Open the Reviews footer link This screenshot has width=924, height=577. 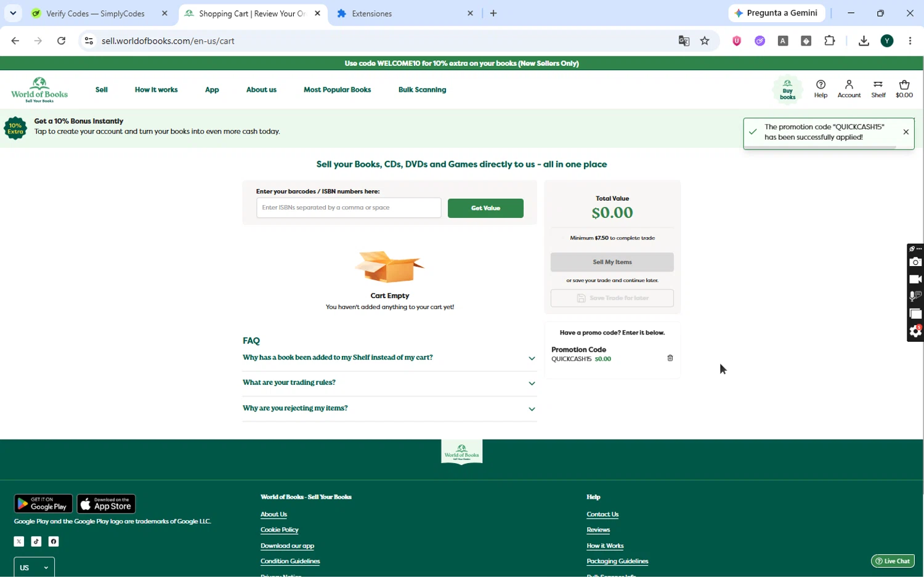pyautogui.click(x=598, y=530)
